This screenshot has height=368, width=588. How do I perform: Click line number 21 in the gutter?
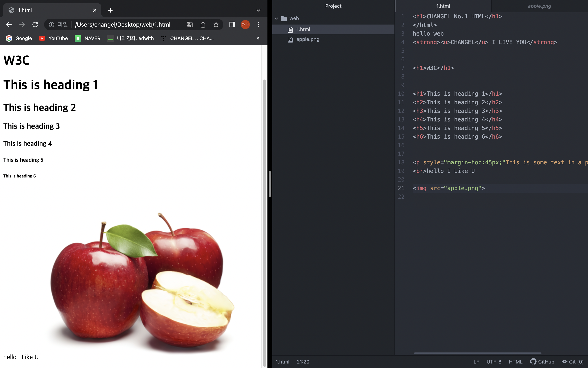coord(401,188)
